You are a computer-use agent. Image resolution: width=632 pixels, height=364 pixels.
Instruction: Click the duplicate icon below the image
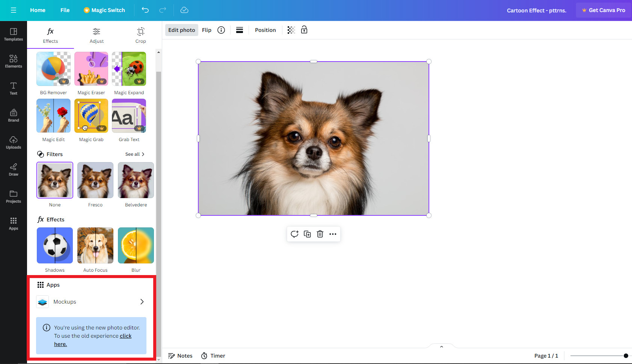(307, 234)
